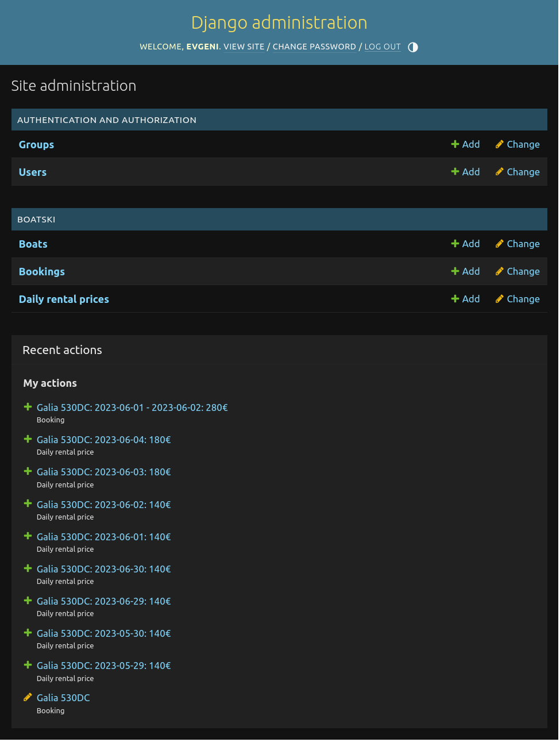Open recent action 2023-05-29: 140€

[x=104, y=666]
